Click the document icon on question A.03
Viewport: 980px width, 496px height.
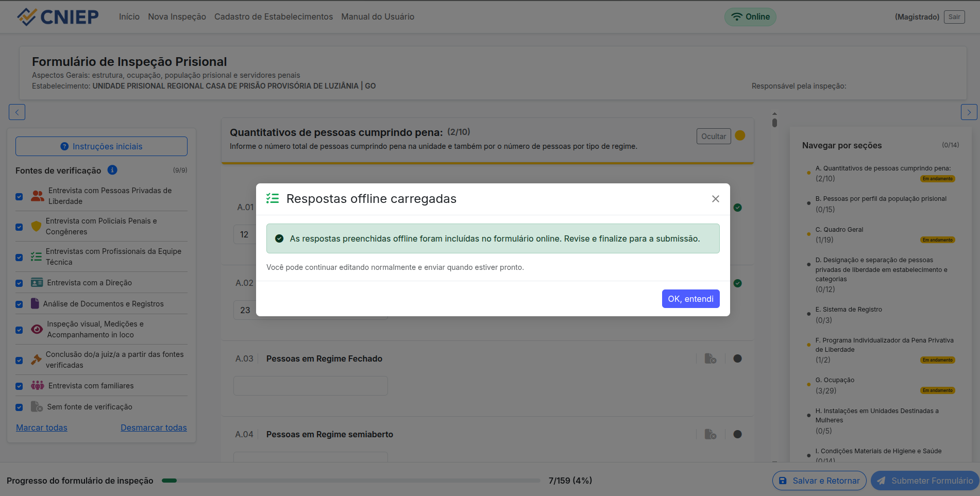coord(710,358)
